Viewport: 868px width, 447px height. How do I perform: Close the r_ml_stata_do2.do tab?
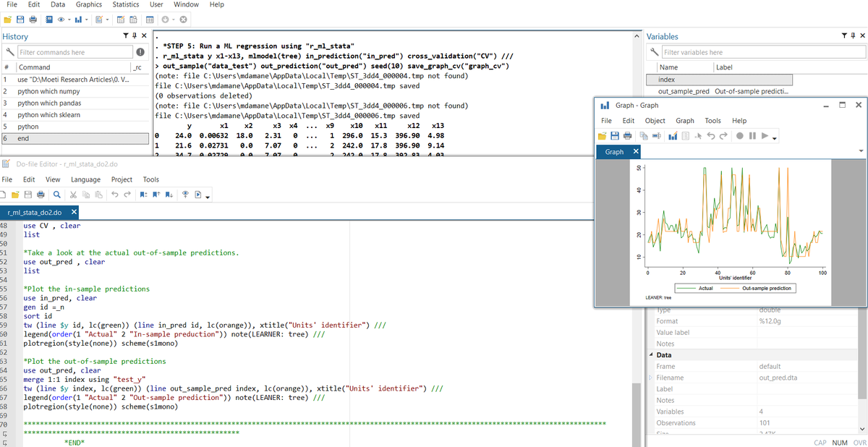click(74, 213)
